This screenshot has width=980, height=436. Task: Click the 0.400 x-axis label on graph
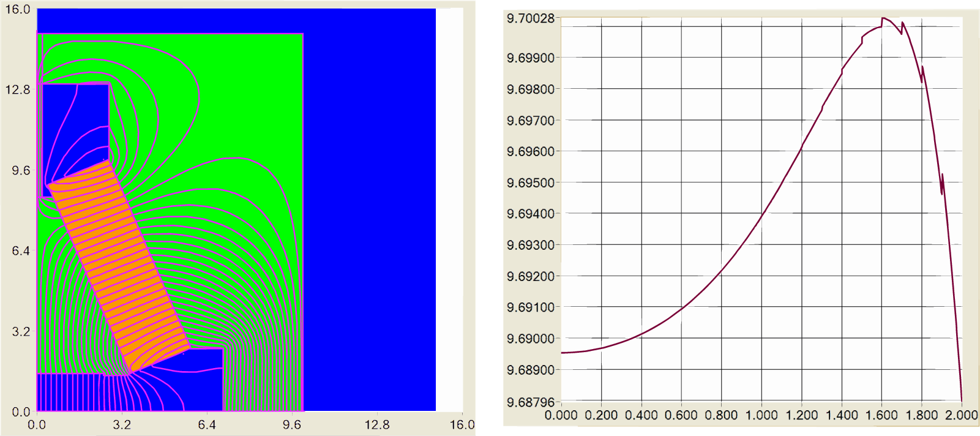point(641,415)
